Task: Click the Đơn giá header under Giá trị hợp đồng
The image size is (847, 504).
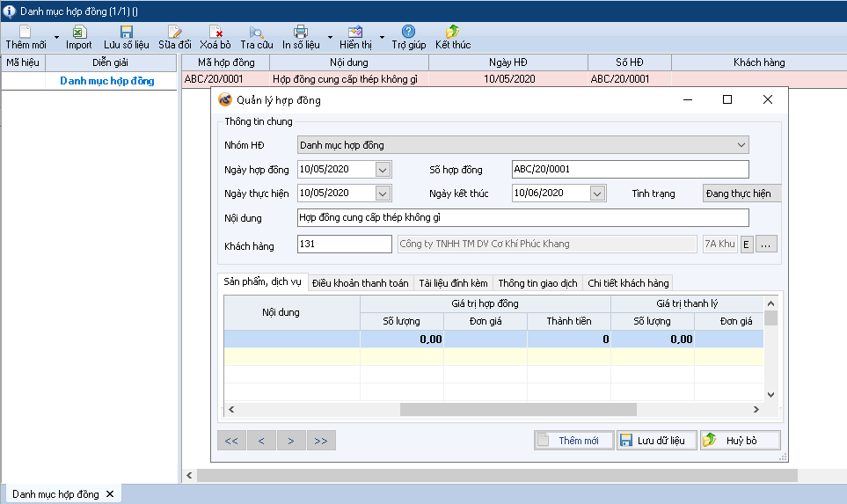Action: [486, 321]
